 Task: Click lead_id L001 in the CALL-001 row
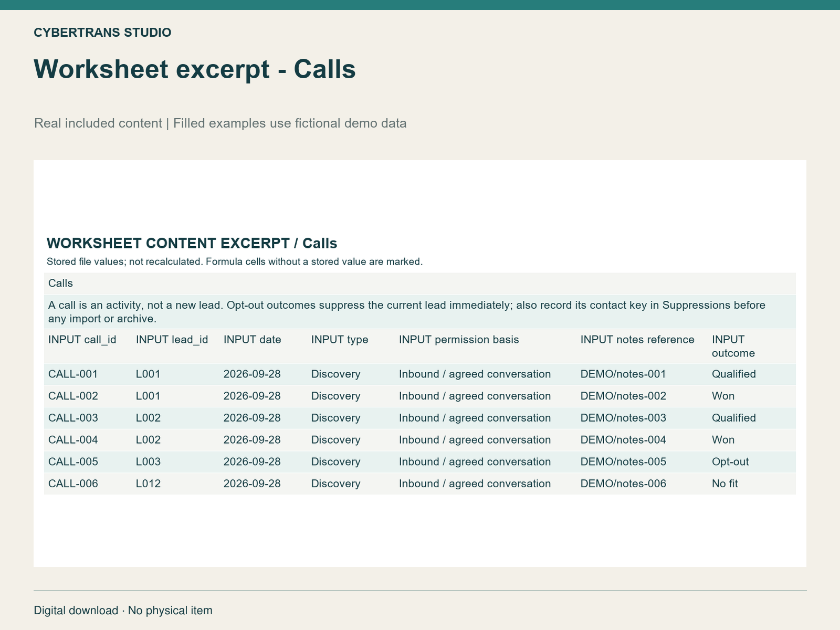(x=148, y=374)
